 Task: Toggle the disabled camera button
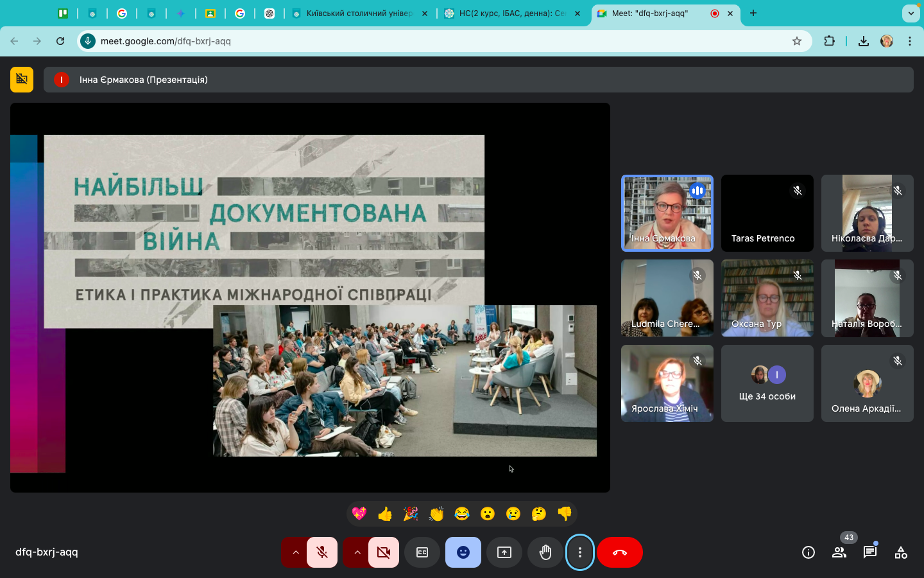(x=384, y=552)
